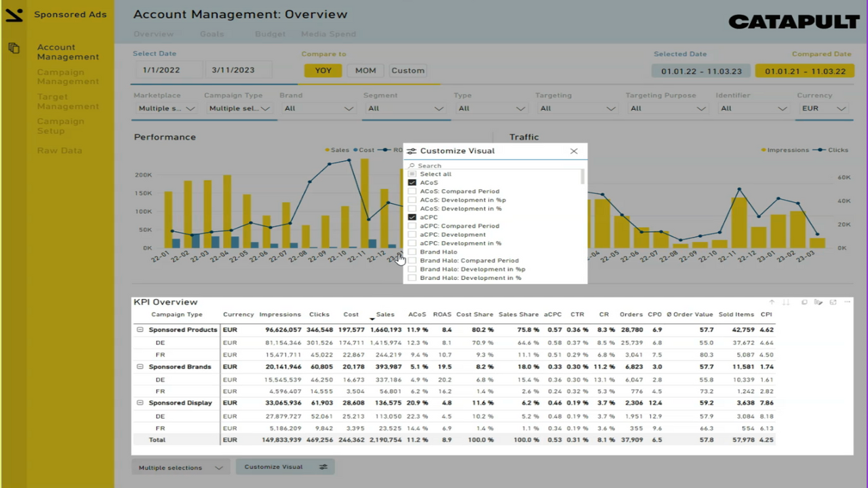Open Campaign Setup in the sidebar

(60, 126)
